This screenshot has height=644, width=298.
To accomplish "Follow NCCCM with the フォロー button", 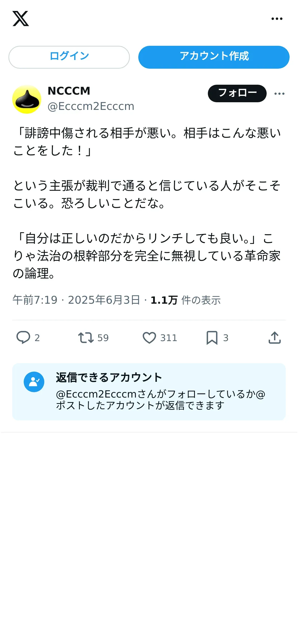I will [237, 93].
